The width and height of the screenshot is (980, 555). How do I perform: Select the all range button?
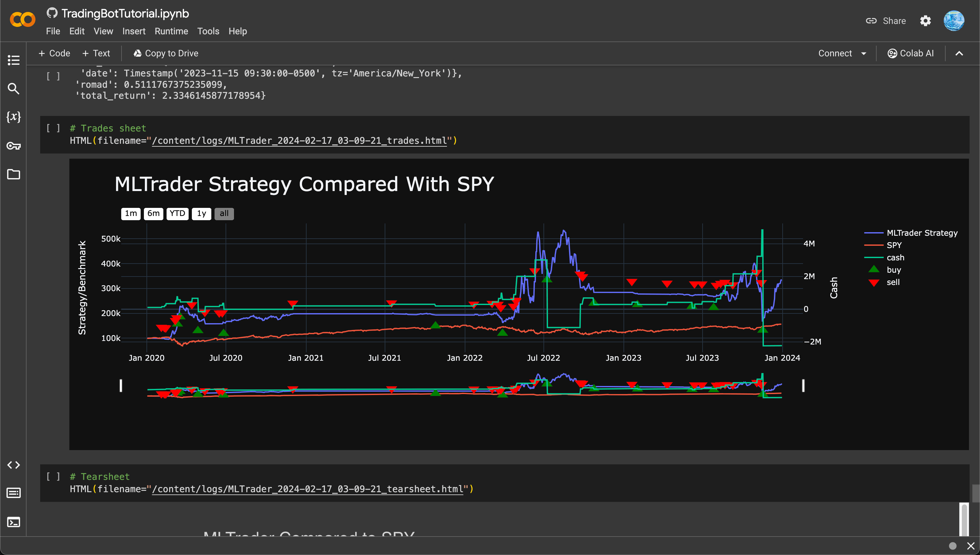[x=224, y=213]
